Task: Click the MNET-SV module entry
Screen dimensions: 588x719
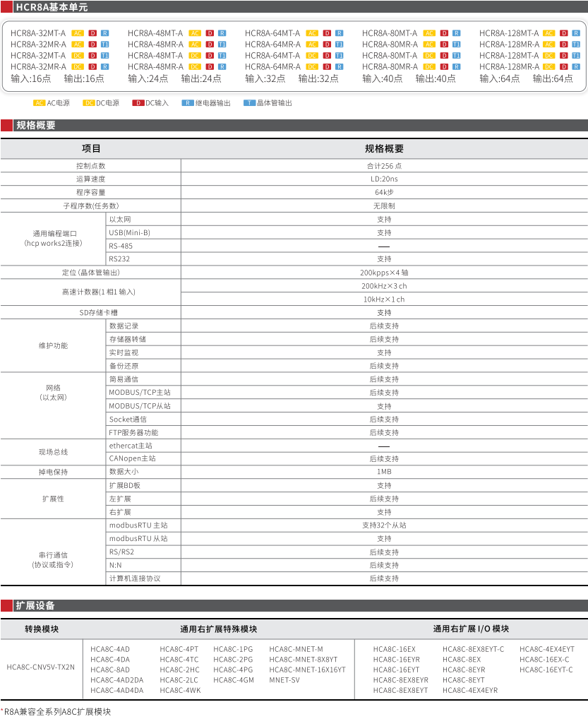Action: (284, 679)
